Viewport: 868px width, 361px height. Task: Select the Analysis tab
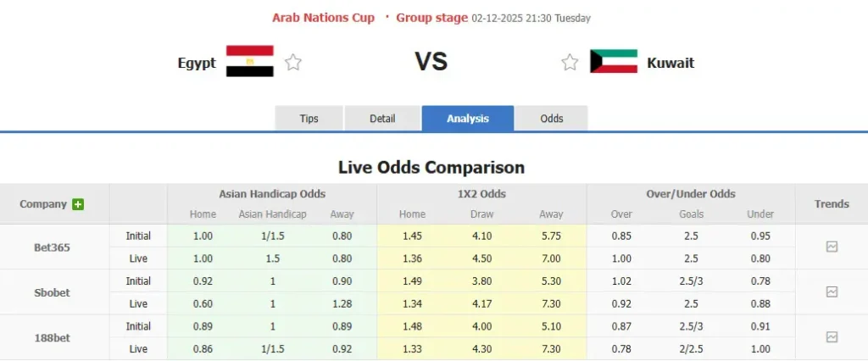(468, 119)
